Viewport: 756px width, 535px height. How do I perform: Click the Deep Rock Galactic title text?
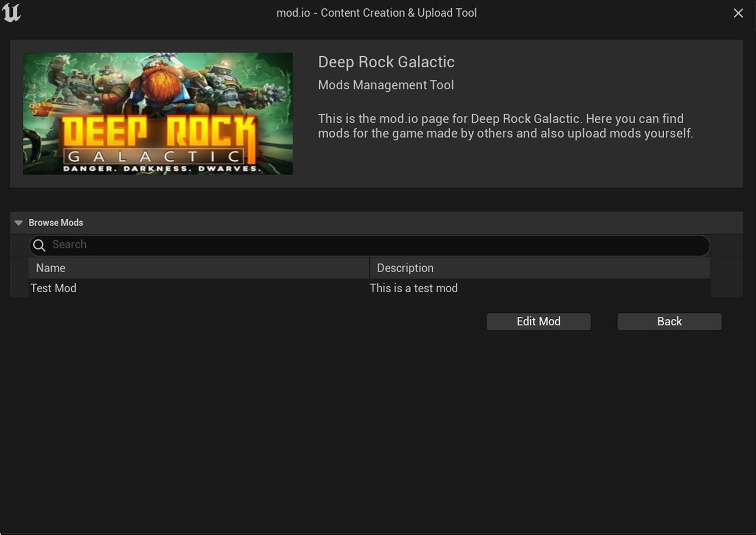coord(386,62)
